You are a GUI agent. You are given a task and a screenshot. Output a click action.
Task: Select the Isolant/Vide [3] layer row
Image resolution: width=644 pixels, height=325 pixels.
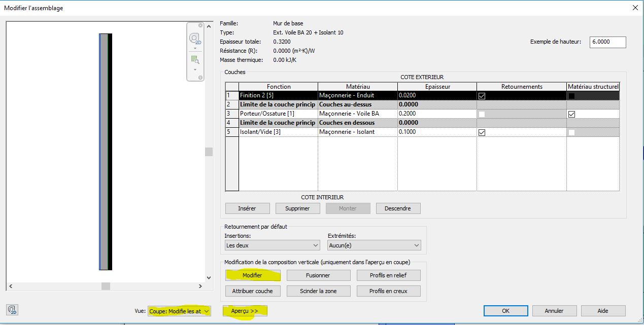[278, 132]
